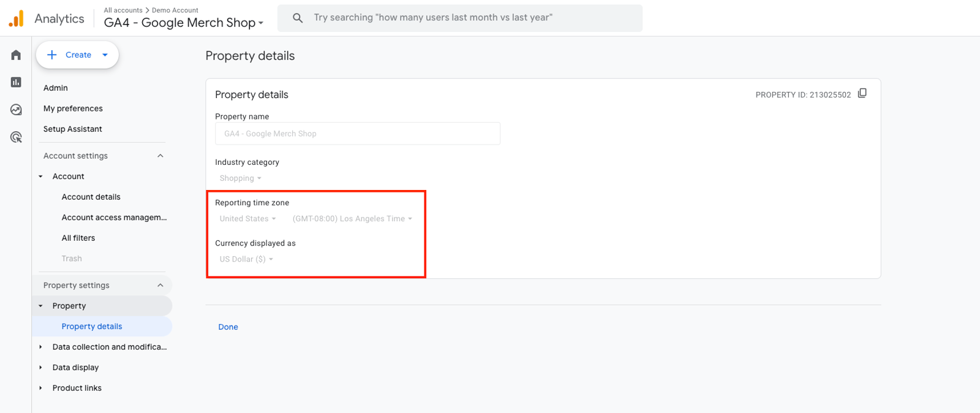Open the Home icon in sidebar
This screenshot has height=413, width=980.
tap(16, 55)
